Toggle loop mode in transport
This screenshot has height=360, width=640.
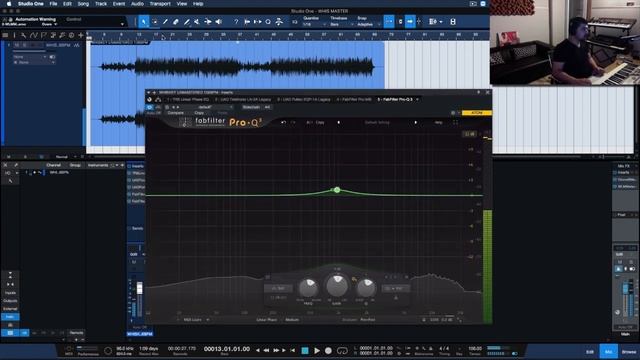(x=342, y=351)
